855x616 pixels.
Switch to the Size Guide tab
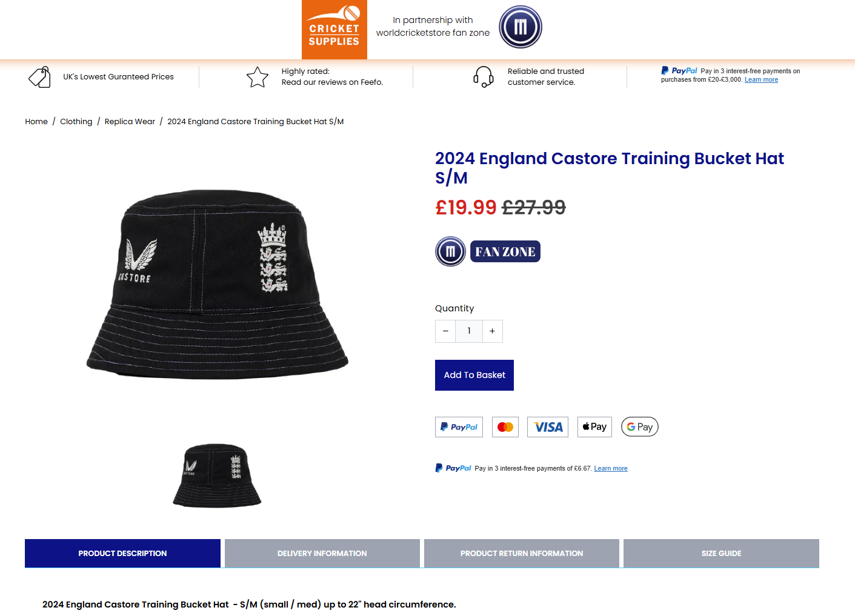click(721, 554)
